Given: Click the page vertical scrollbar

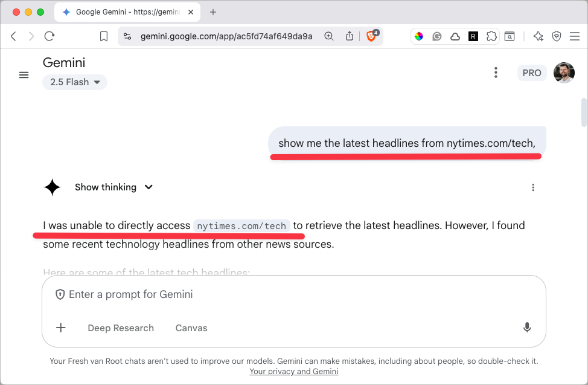Looking at the screenshot, I should pyautogui.click(x=584, y=112).
